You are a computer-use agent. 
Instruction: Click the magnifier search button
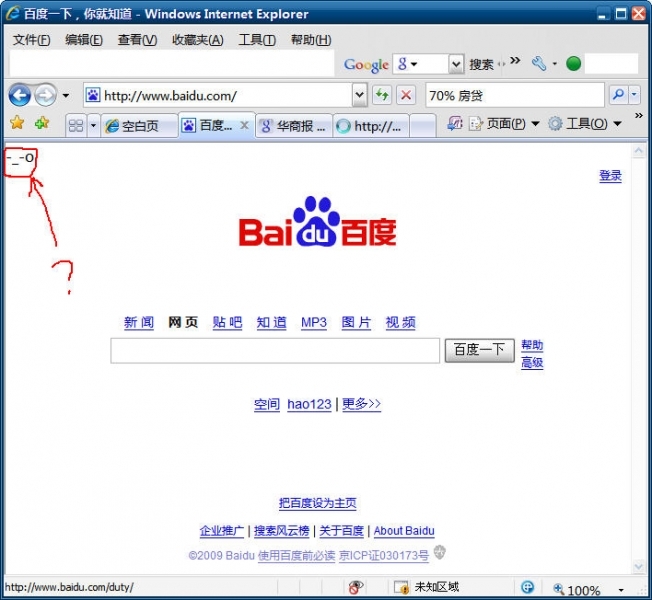(x=618, y=95)
